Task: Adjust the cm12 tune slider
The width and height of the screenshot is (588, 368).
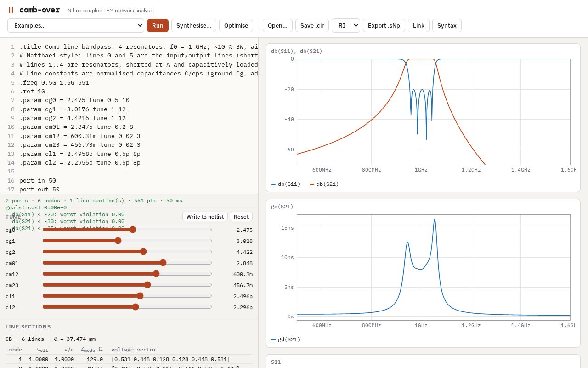Action: pyautogui.click(x=127, y=274)
